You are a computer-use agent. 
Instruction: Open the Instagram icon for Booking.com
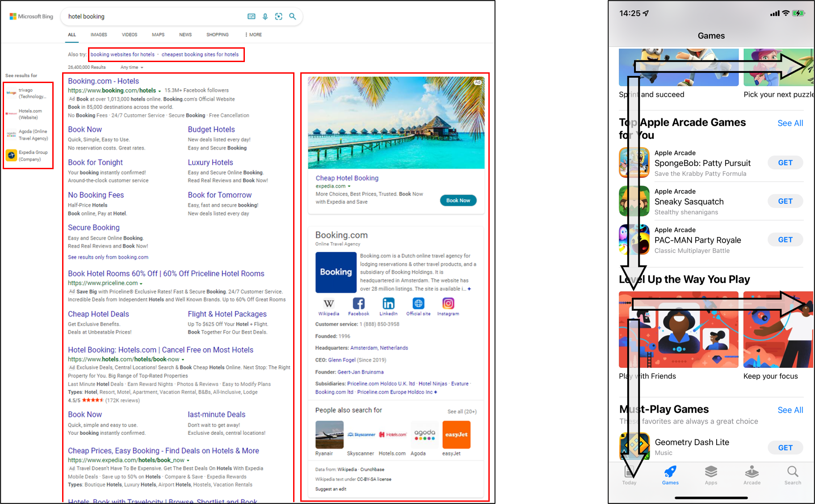point(448,304)
